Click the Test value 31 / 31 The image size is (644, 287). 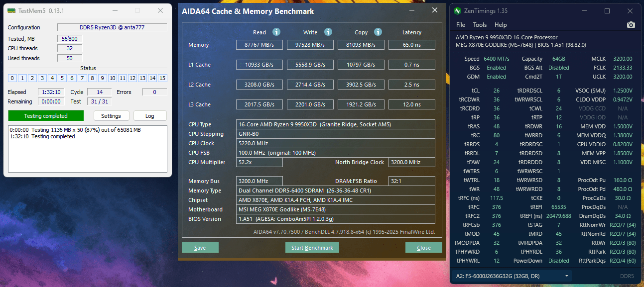(x=99, y=101)
